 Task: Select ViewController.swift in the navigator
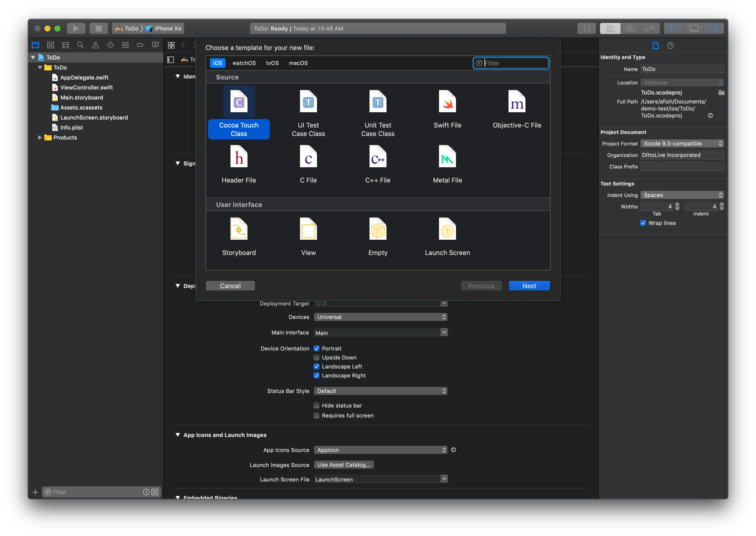(x=86, y=87)
